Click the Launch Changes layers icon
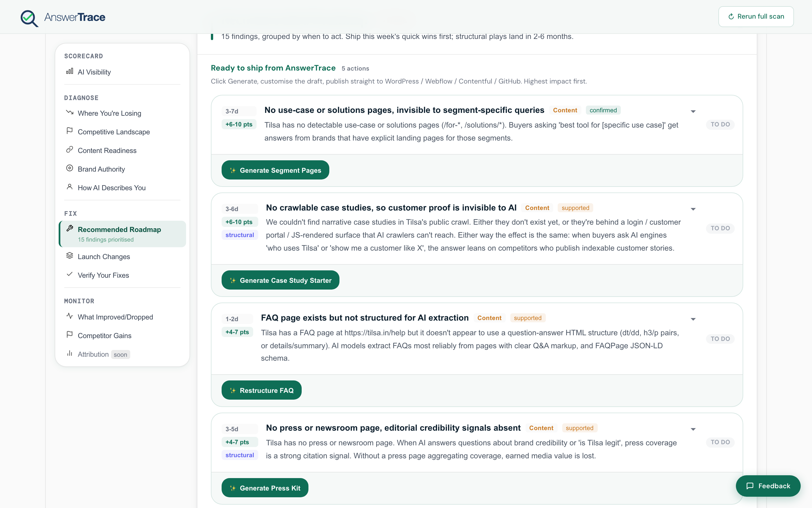The width and height of the screenshot is (812, 508). (x=69, y=256)
